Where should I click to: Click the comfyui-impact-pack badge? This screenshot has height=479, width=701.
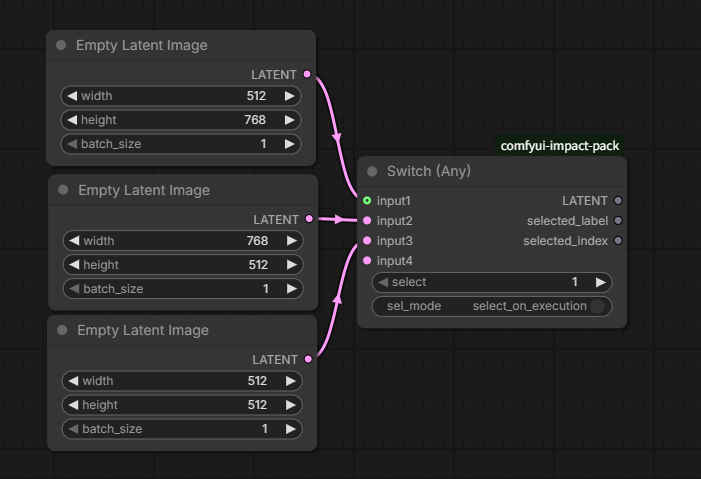coord(560,146)
